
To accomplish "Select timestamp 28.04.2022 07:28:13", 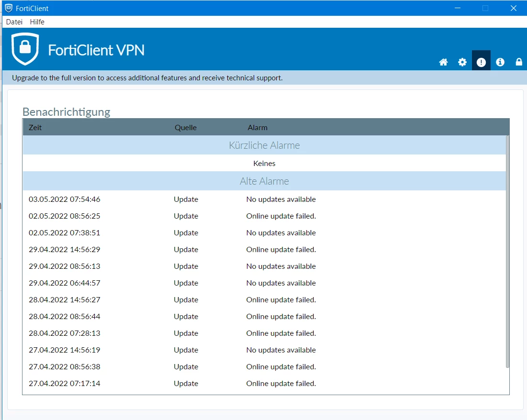I will click(65, 333).
